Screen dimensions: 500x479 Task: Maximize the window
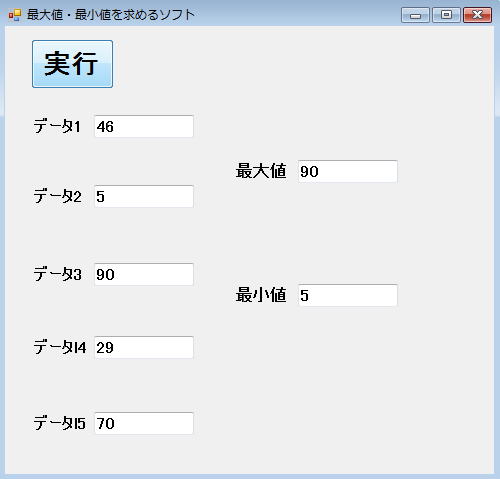point(446,15)
